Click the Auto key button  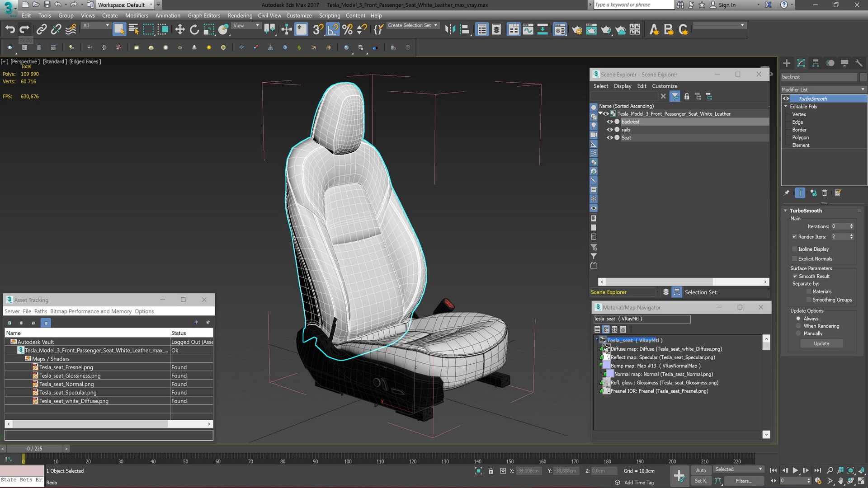[x=701, y=470]
